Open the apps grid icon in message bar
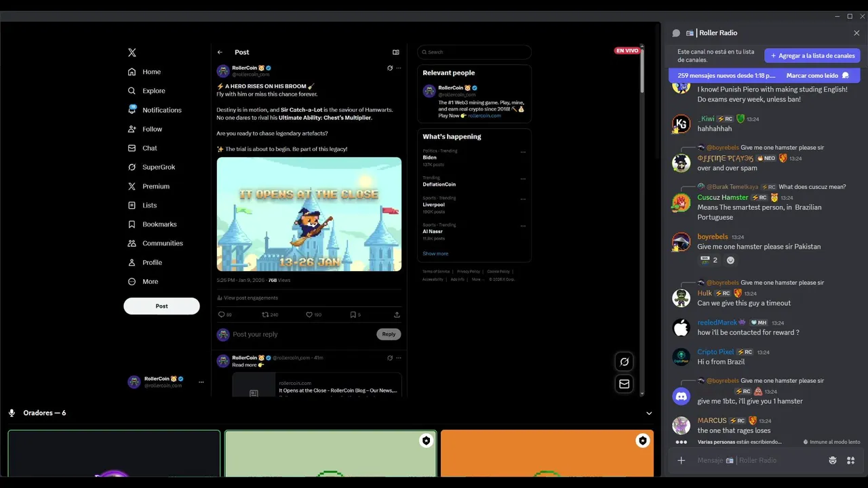868x488 pixels. pos(850,460)
